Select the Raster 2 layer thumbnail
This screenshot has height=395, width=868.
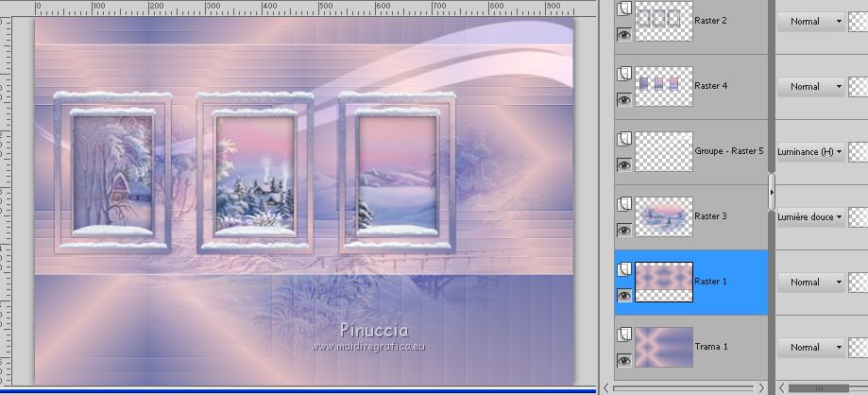[x=664, y=21]
